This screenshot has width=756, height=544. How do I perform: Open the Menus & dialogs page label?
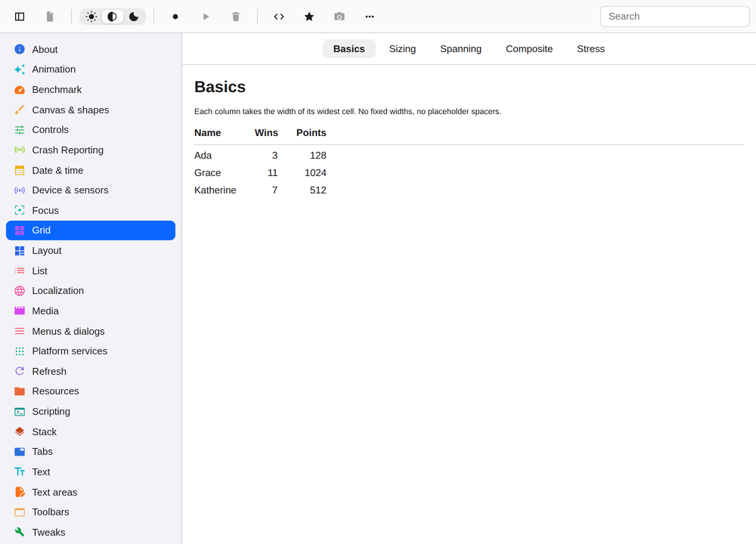click(69, 331)
